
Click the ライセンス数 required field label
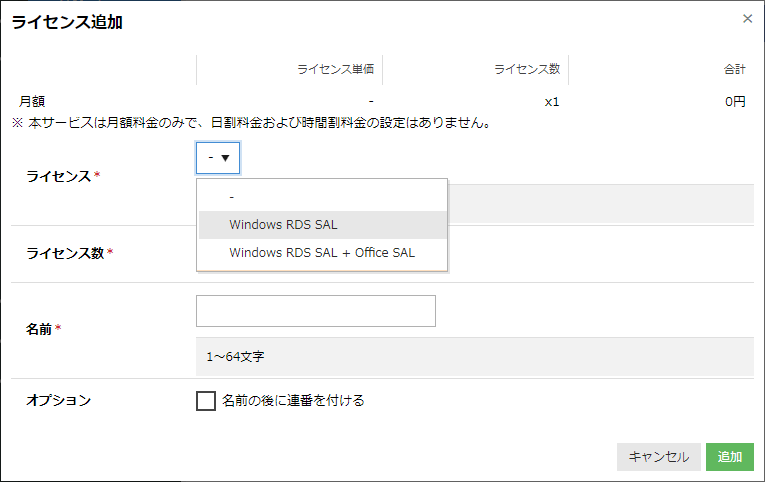coord(66,253)
